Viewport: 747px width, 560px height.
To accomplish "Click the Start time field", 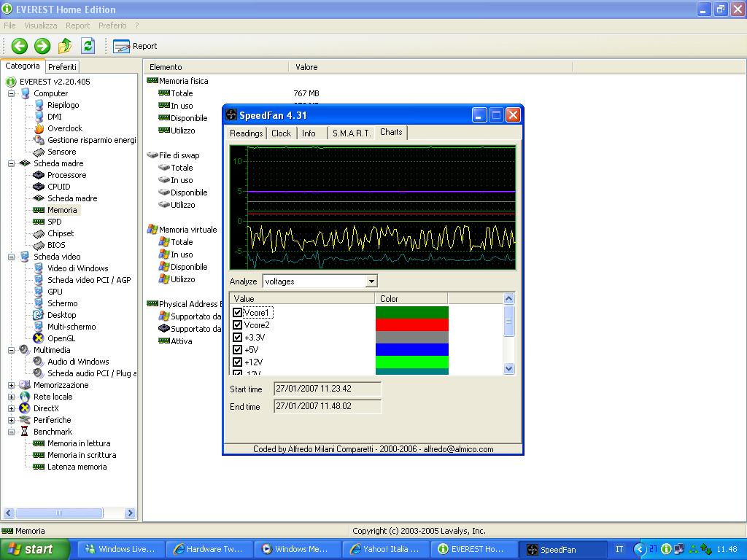I will click(x=328, y=389).
